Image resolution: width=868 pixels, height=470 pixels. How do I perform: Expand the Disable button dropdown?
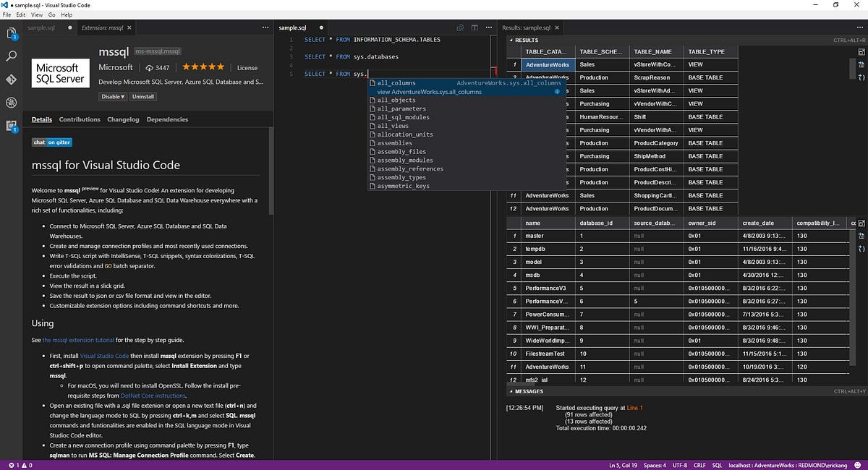122,96
